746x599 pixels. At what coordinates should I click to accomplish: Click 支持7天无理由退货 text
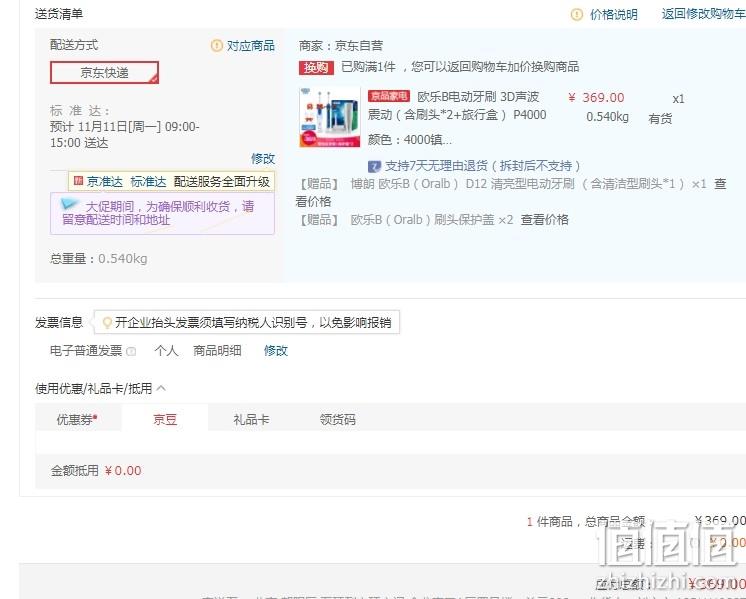[482, 166]
